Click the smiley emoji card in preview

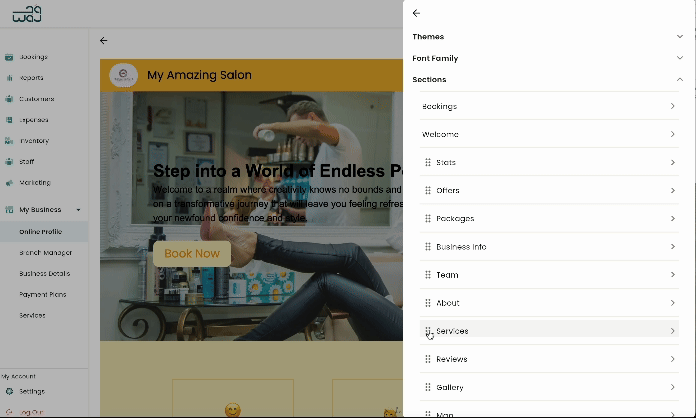(x=233, y=398)
